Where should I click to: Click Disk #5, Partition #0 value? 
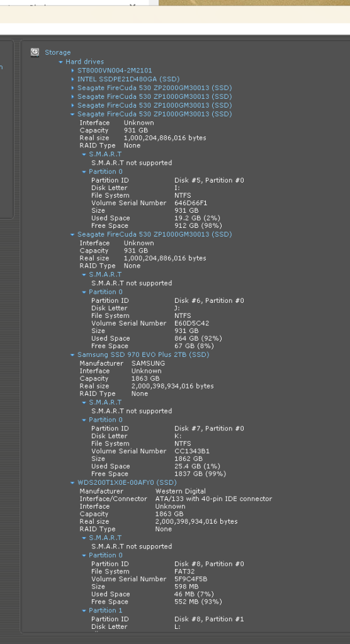[x=209, y=180]
